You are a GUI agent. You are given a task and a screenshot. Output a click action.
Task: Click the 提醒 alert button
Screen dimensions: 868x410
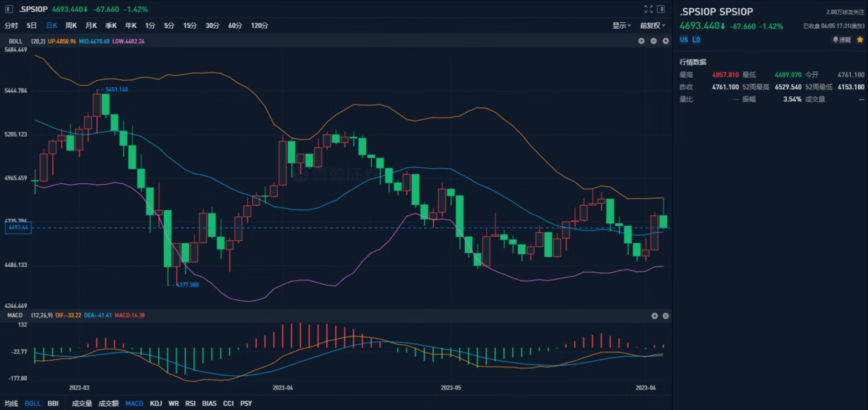tap(841, 40)
